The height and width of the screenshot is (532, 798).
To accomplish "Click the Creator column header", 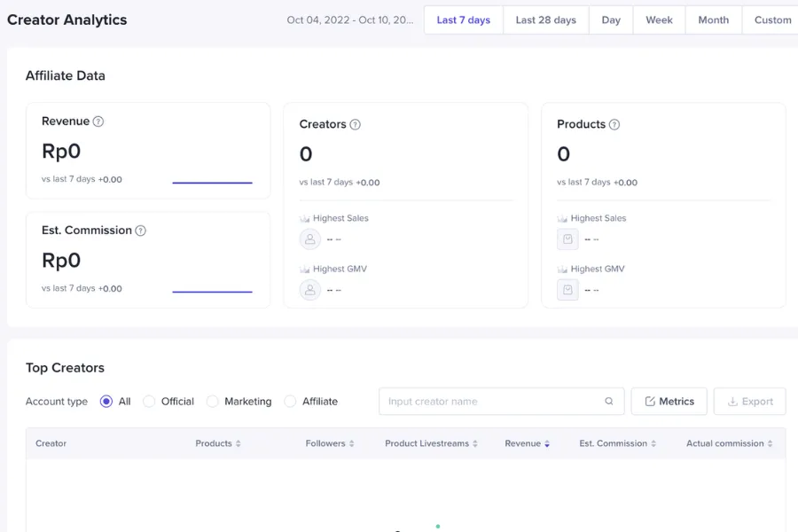I will pos(51,443).
